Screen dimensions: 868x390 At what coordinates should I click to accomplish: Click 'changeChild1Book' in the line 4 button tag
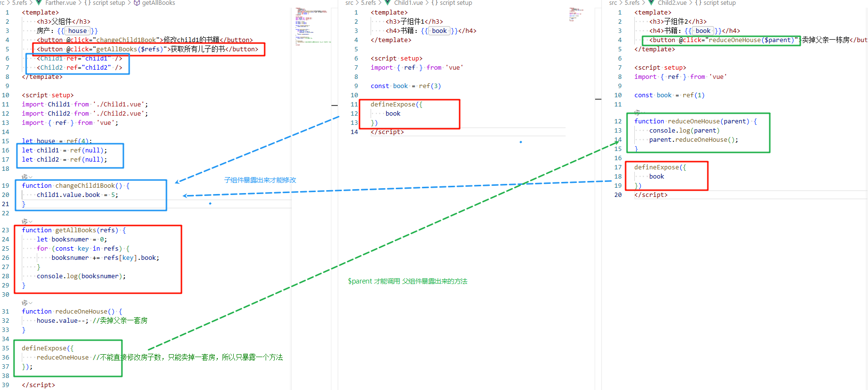(x=126, y=40)
